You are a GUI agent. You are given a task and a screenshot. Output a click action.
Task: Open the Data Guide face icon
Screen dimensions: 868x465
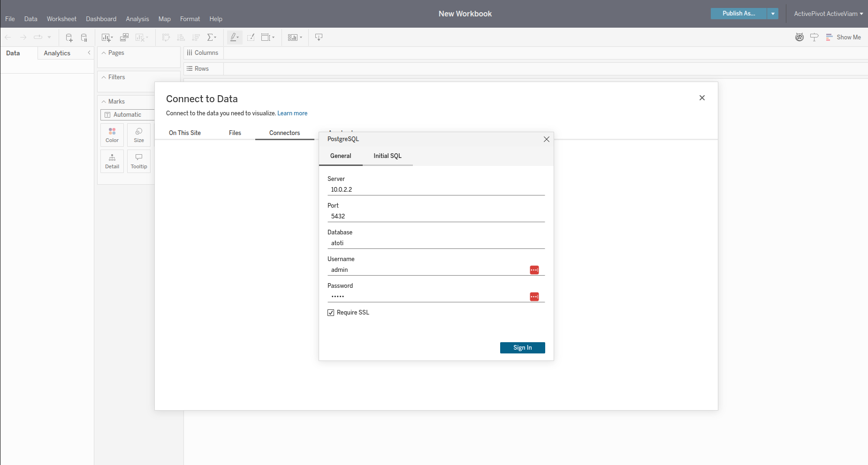(799, 37)
